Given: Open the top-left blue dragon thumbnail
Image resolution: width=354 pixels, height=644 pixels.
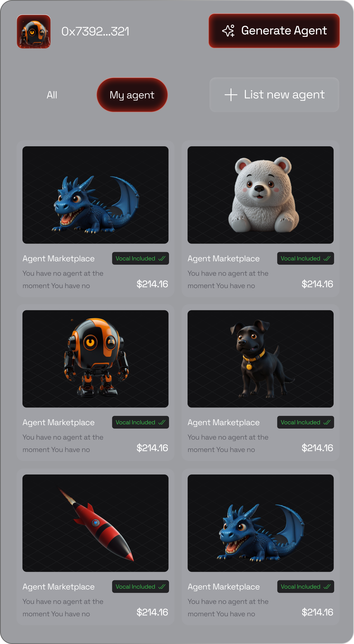Looking at the screenshot, I should pos(95,195).
